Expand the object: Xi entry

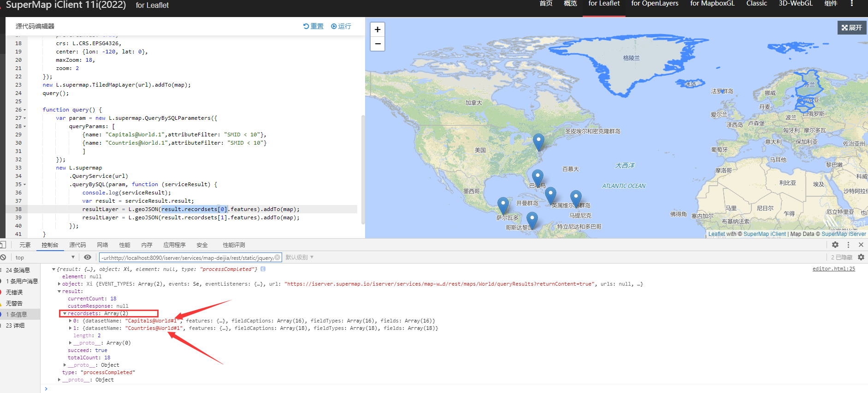point(59,284)
